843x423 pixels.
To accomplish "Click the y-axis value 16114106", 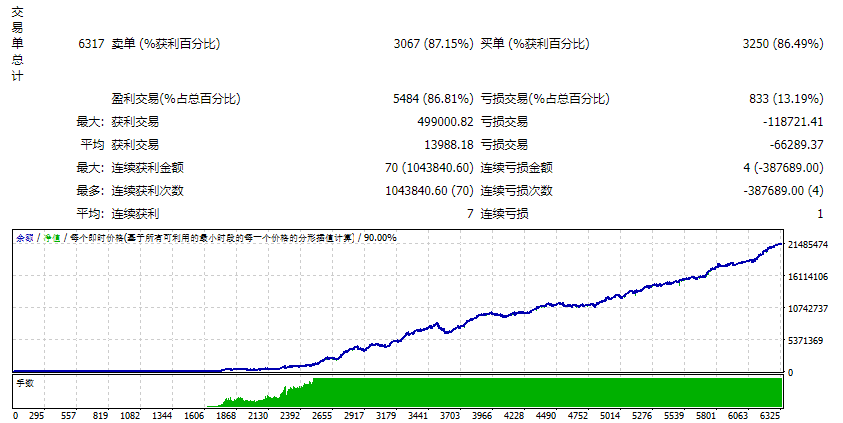I will click(x=808, y=277).
